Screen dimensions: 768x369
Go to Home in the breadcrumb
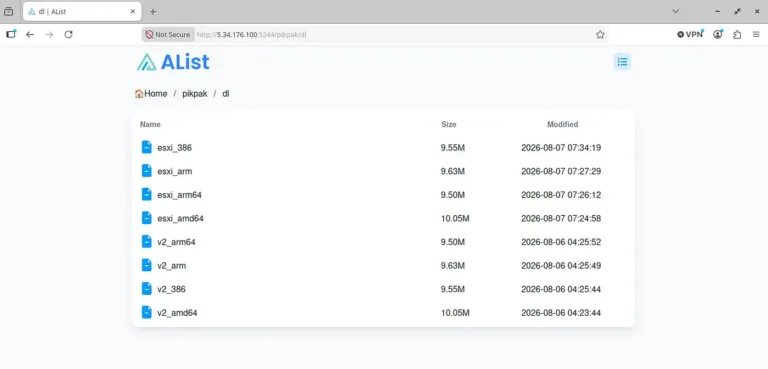[151, 94]
